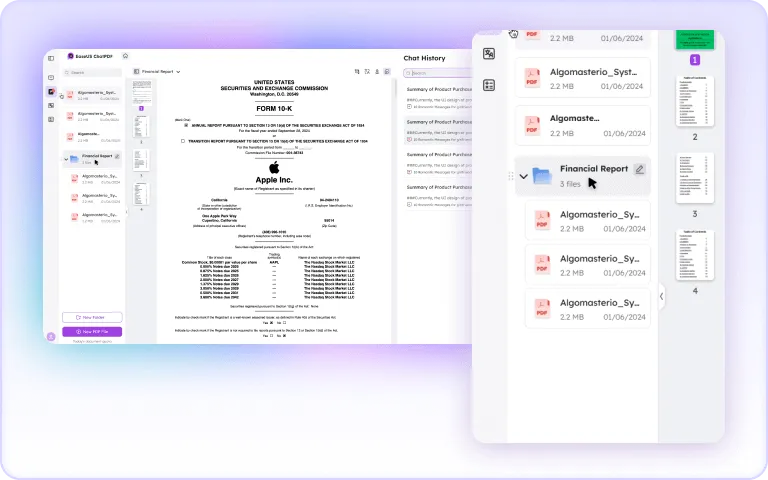Image resolution: width=768 pixels, height=480 pixels.
Task: Select page 2 thumbnail in zoomed panel
Action: pos(695,101)
